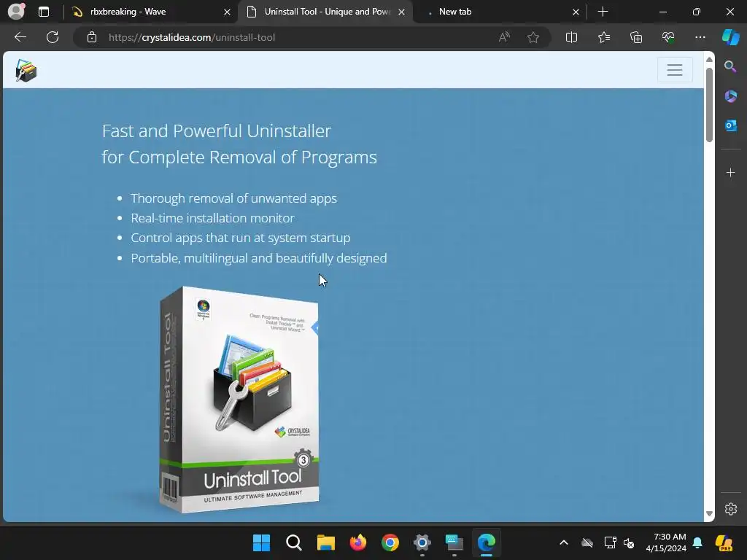Open the Settings app from the taskbar

click(422, 542)
